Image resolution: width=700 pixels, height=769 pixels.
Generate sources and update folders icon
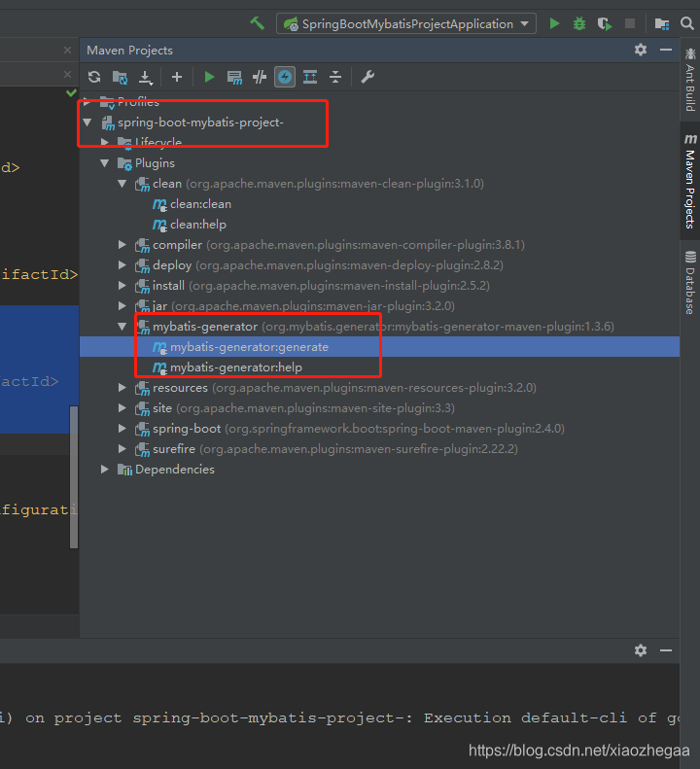[x=120, y=77]
